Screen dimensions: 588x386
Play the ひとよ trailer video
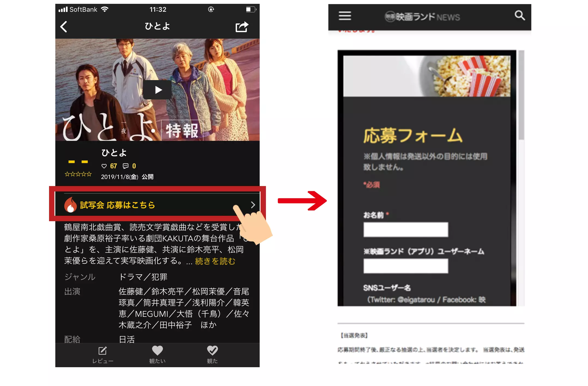(157, 90)
